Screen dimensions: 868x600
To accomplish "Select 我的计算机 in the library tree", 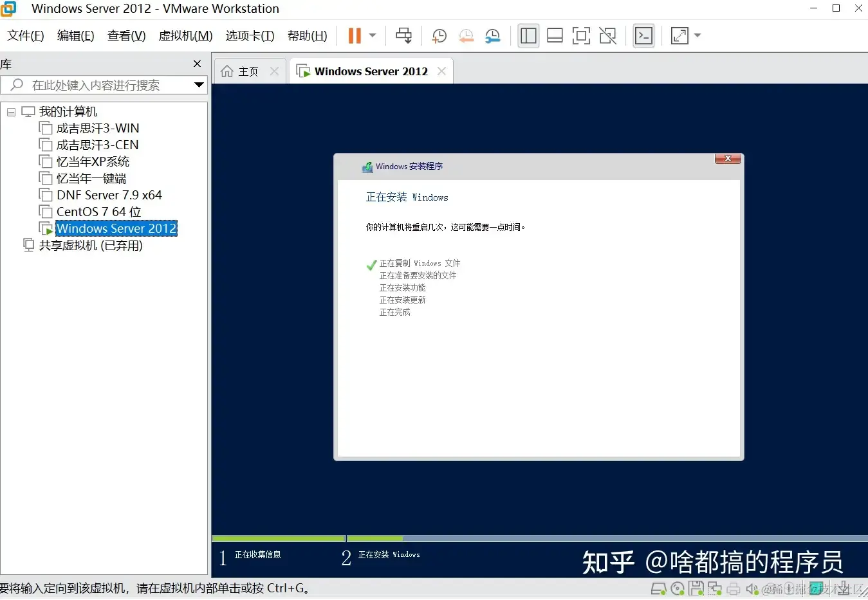I will coord(68,112).
